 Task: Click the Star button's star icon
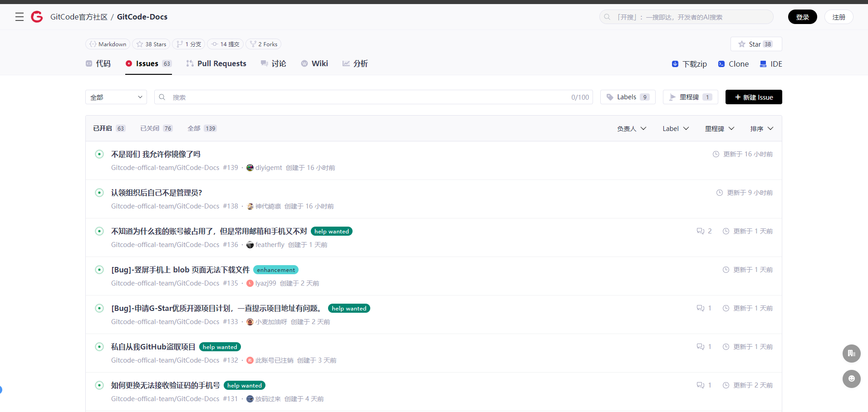click(742, 44)
